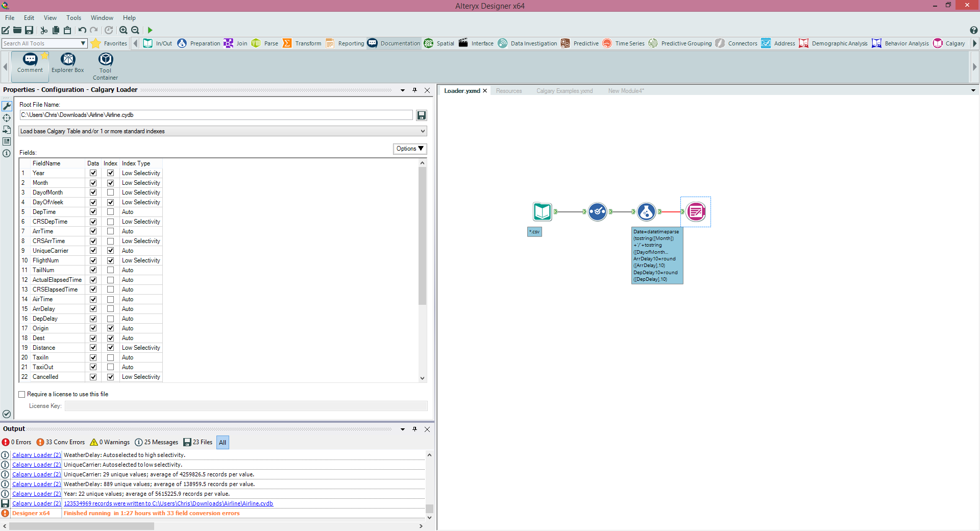980x531 pixels.
Task: Show All output messages
Action: pyautogui.click(x=223, y=442)
